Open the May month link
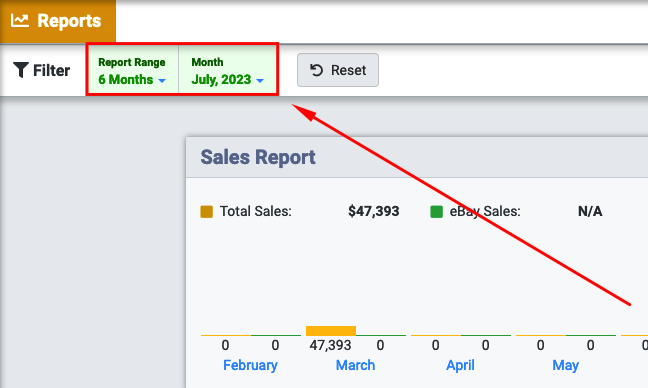 pyautogui.click(x=566, y=365)
